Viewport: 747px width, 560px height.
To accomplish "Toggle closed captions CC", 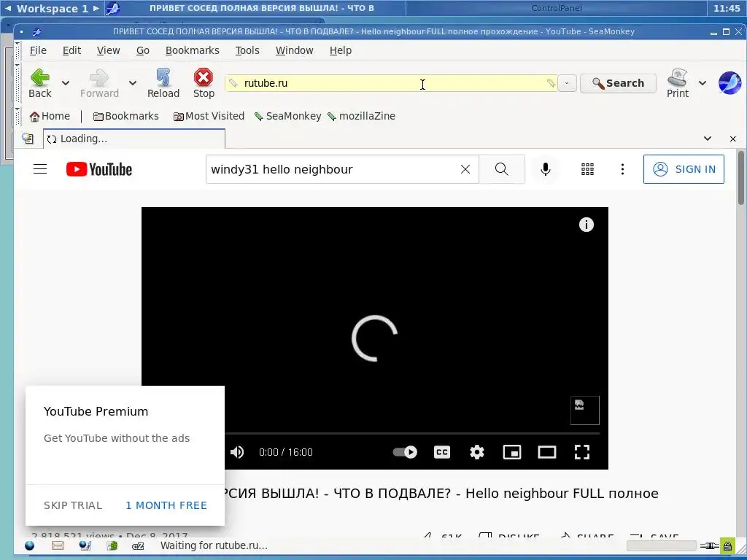I will [442, 452].
